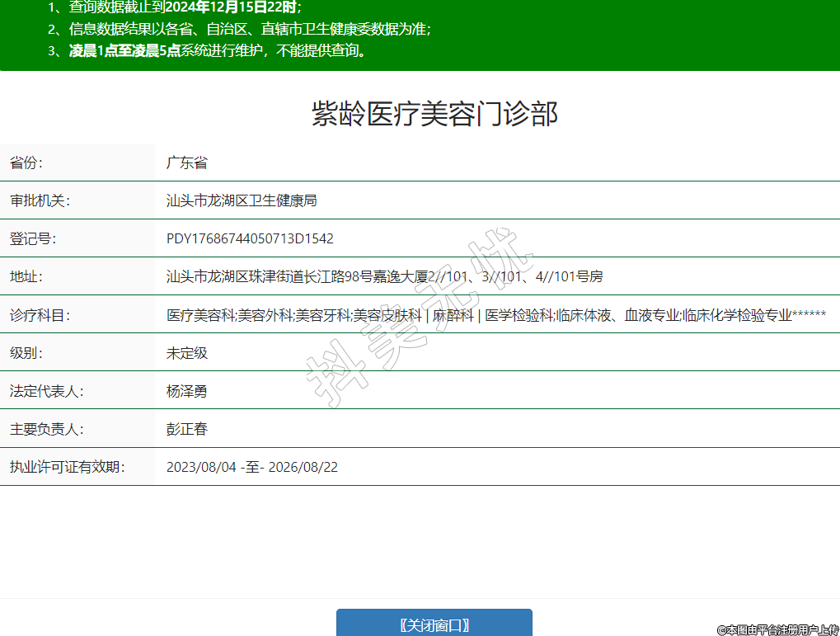Click the 未定级 level value

(x=187, y=353)
